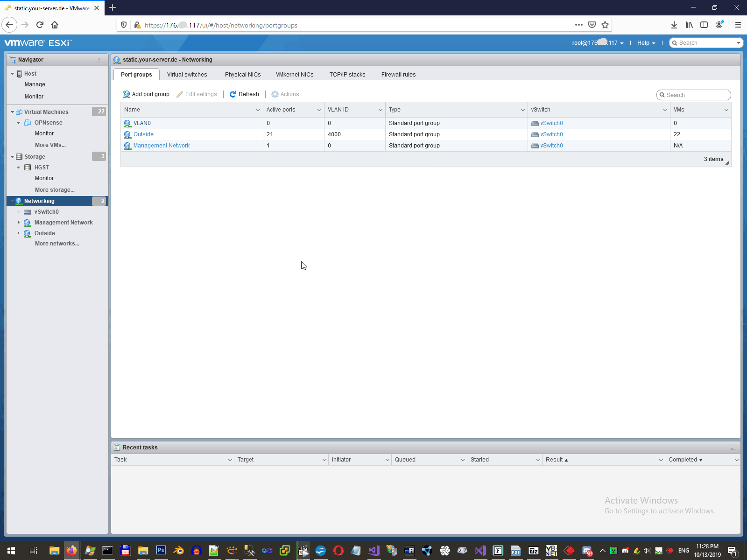Open the Type column dropdown menu

coord(523,110)
